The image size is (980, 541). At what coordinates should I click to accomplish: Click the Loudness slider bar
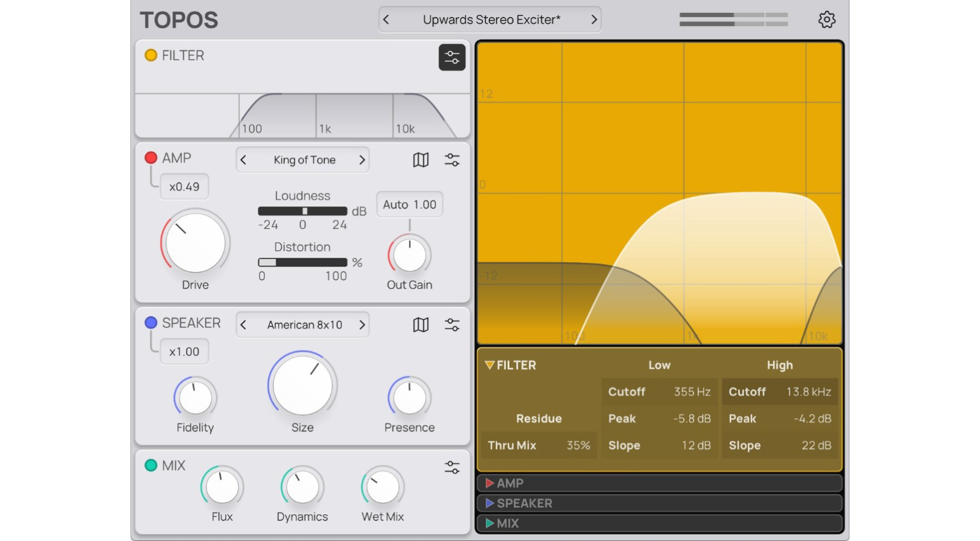pyautogui.click(x=302, y=211)
